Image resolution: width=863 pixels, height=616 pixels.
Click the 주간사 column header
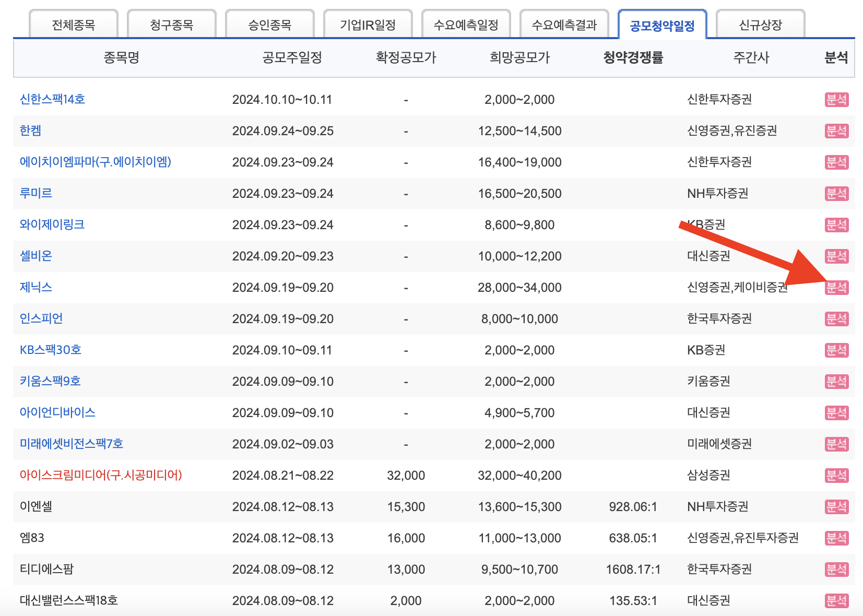pos(751,57)
